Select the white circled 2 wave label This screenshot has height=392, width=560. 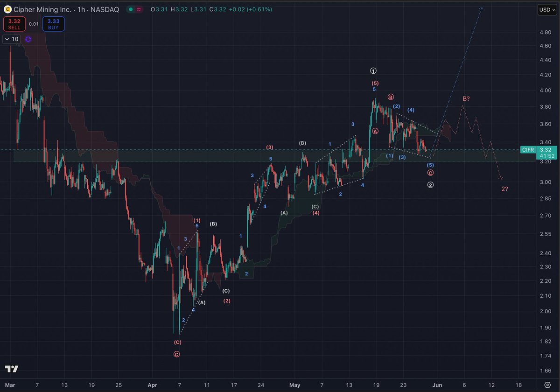coord(430,185)
